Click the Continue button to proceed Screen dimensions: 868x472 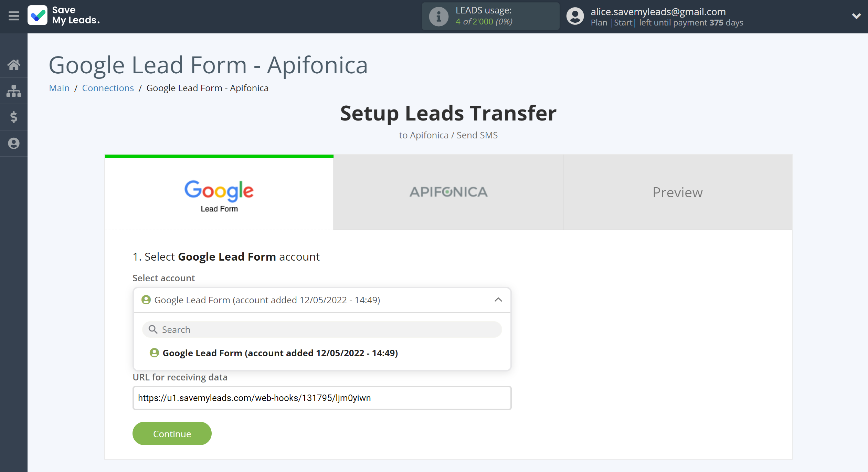pos(171,434)
